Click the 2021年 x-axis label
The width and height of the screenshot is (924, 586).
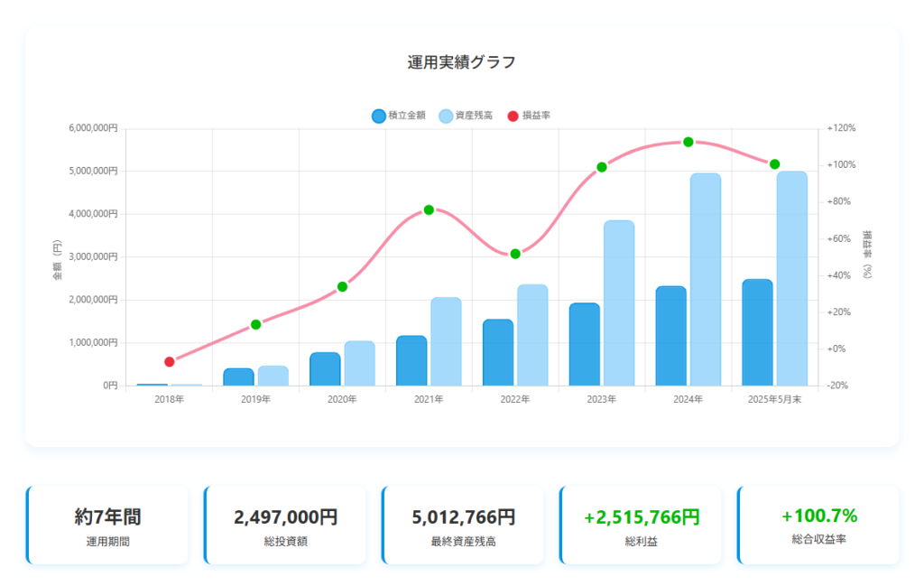(429, 400)
